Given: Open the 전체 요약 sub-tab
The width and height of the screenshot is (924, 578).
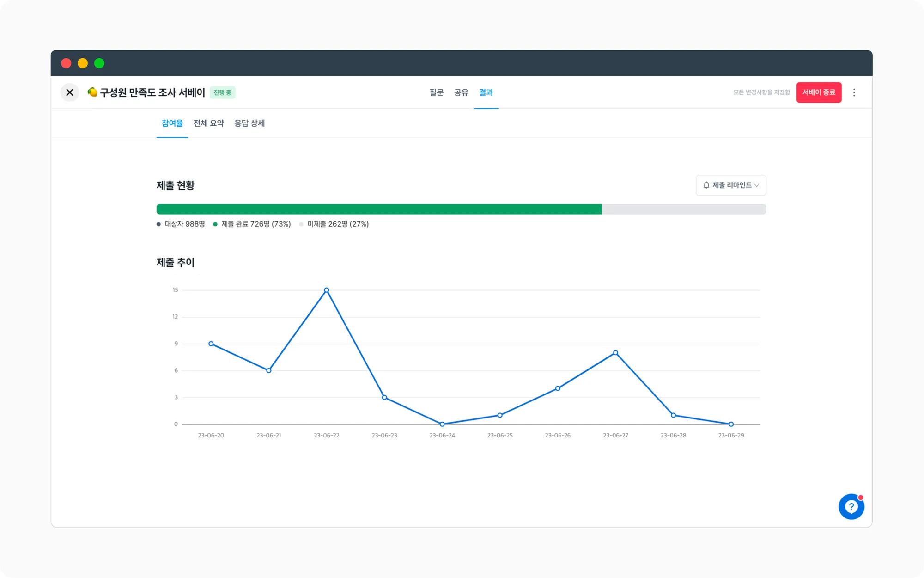Looking at the screenshot, I should (209, 123).
